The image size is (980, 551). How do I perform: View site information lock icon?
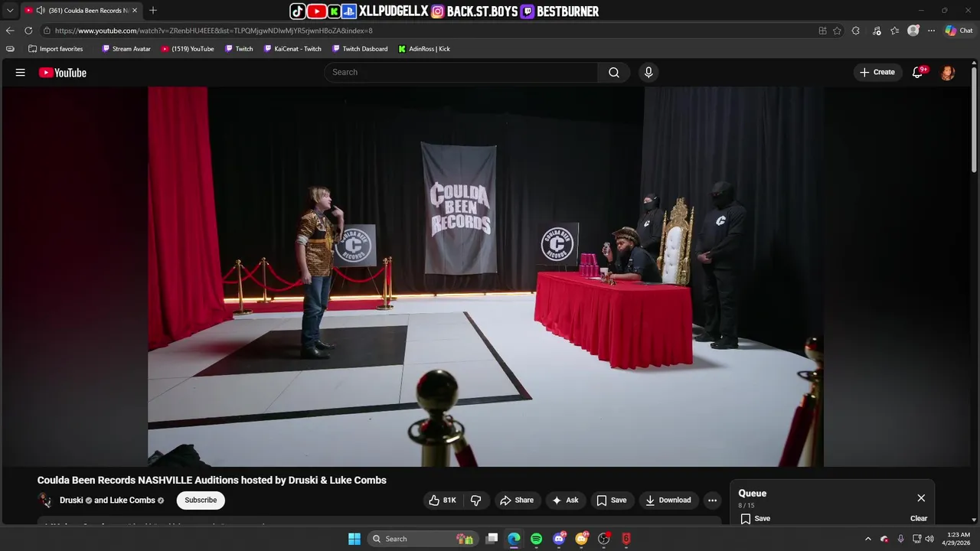tap(47, 31)
